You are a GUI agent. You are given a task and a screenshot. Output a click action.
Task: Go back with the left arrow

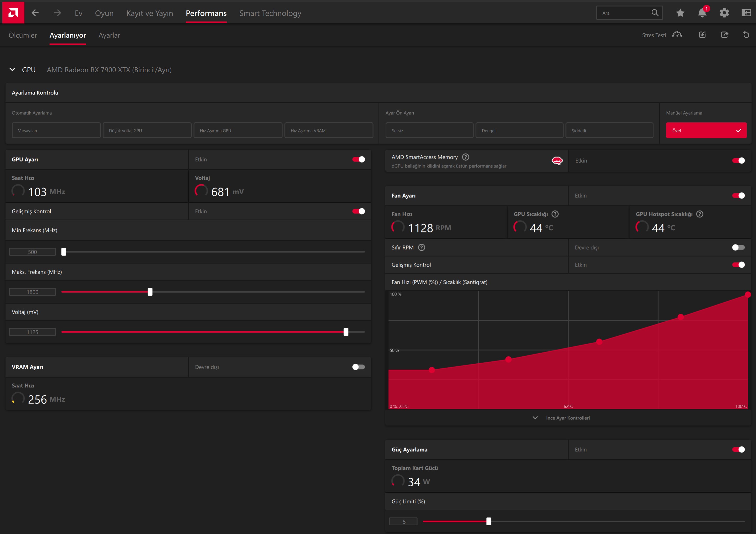tap(35, 13)
